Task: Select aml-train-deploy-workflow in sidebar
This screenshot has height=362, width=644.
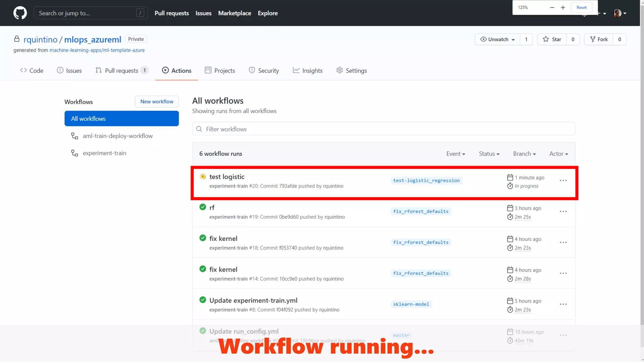Action: (x=118, y=136)
